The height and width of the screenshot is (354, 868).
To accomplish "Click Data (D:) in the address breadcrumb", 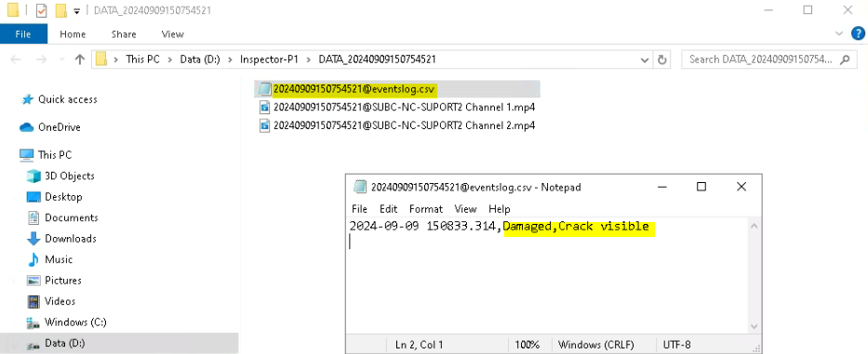I will [x=200, y=59].
